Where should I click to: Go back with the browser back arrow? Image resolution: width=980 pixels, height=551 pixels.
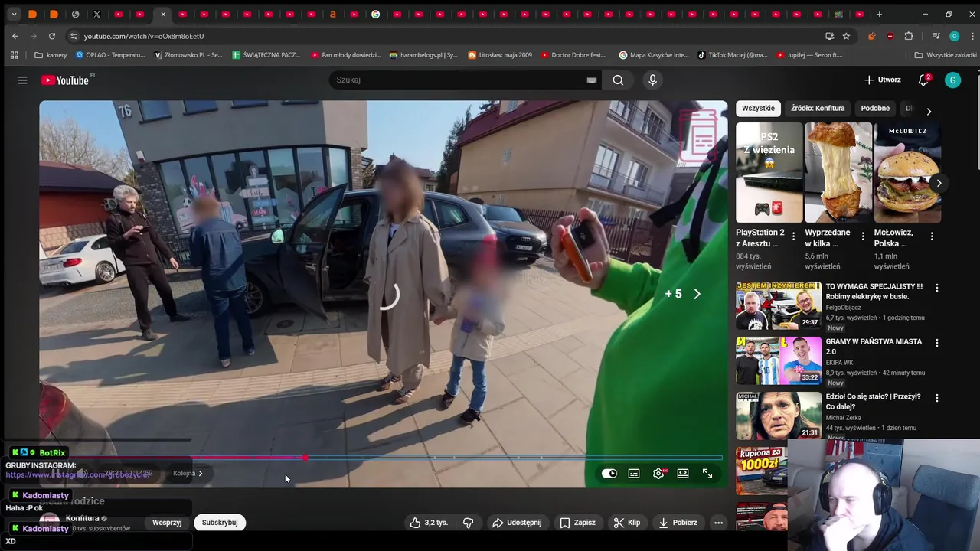tap(15, 36)
